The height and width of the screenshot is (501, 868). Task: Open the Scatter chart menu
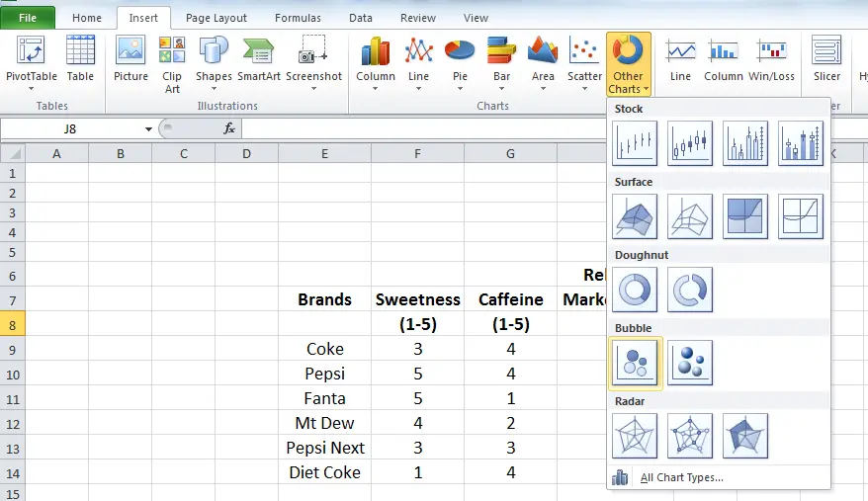(x=584, y=63)
